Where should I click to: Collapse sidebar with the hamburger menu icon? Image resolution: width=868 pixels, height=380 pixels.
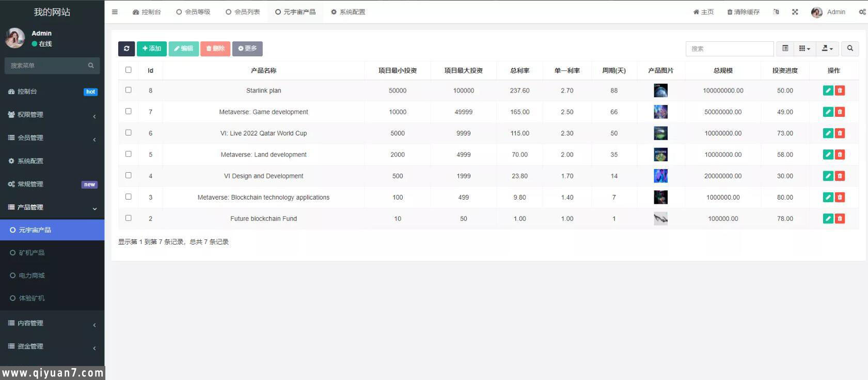click(x=115, y=12)
